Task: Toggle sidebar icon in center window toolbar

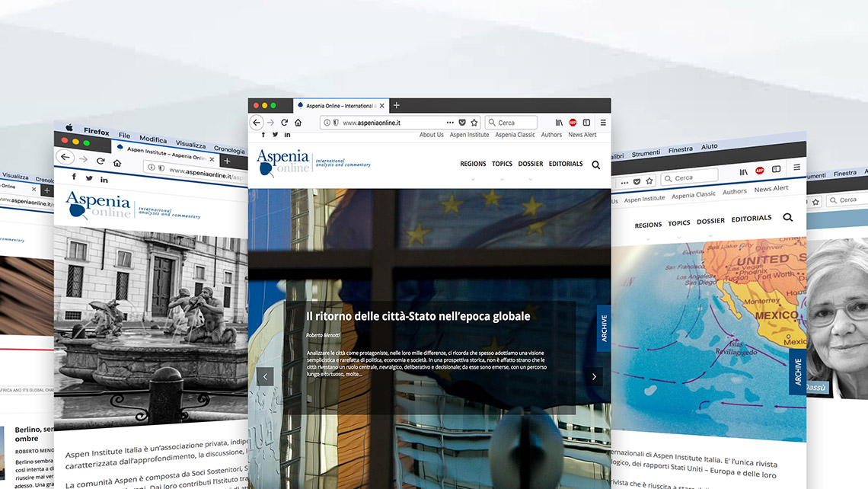Action: point(587,123)
